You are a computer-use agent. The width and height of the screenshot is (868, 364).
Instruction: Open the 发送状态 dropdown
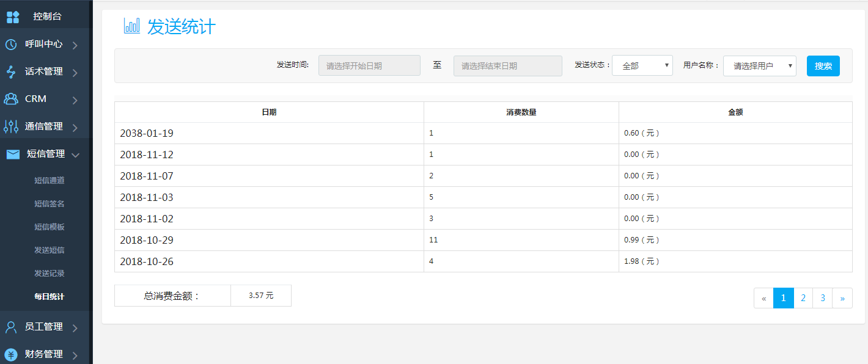click(x=642, y=65)
